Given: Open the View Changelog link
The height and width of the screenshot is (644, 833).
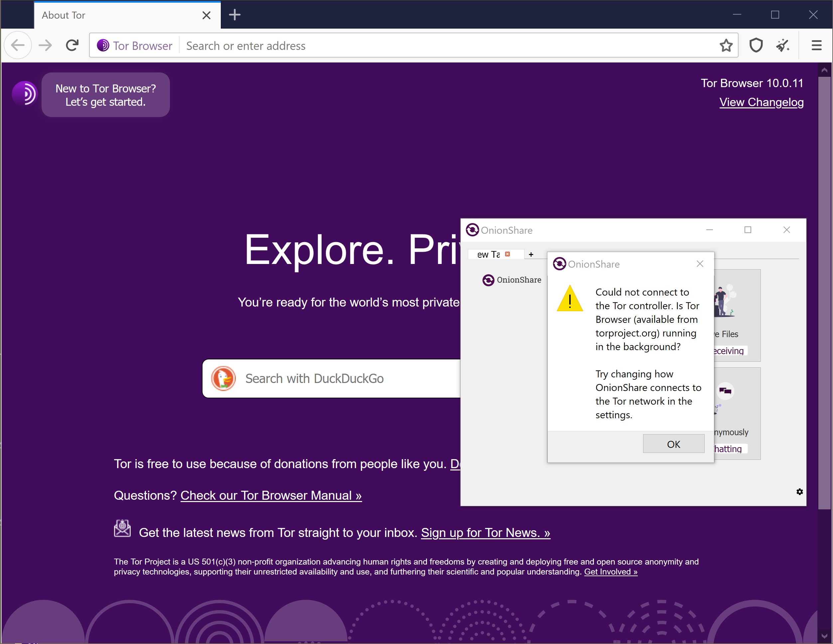Looking at the screenshot, I should point(761,102).
